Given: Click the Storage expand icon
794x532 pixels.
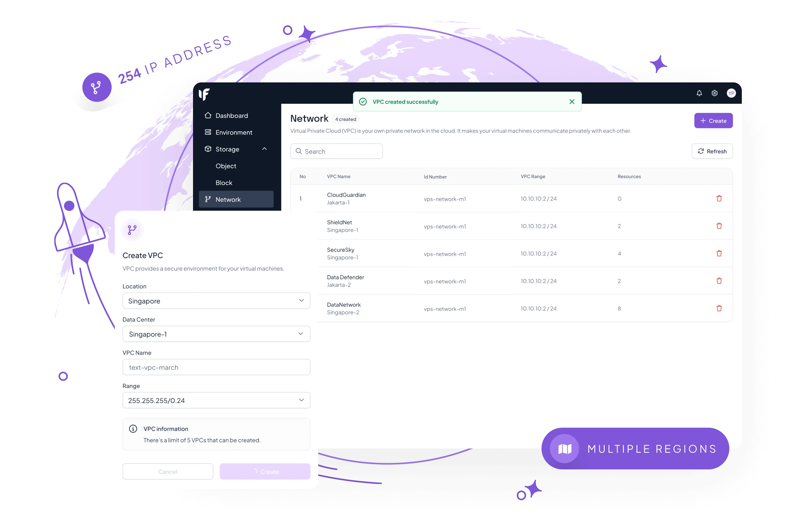Looking at the screenshot, I should pos(266,148).
